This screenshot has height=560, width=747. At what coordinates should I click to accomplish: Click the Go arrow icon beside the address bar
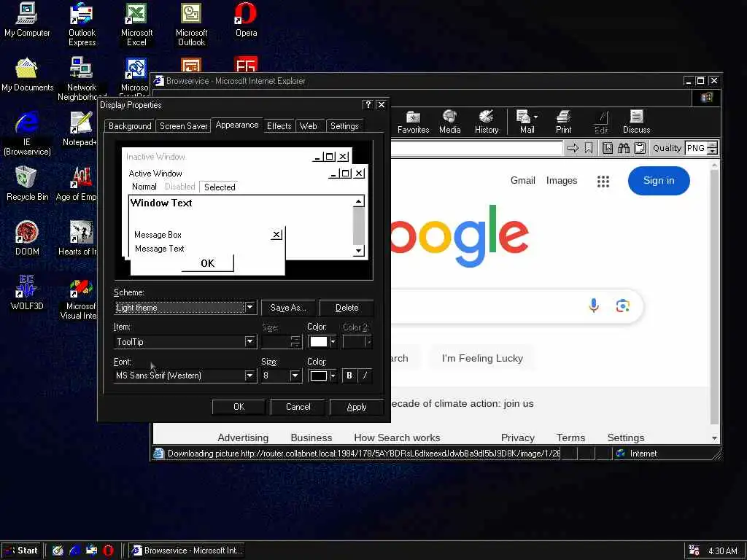coord(573,148)
